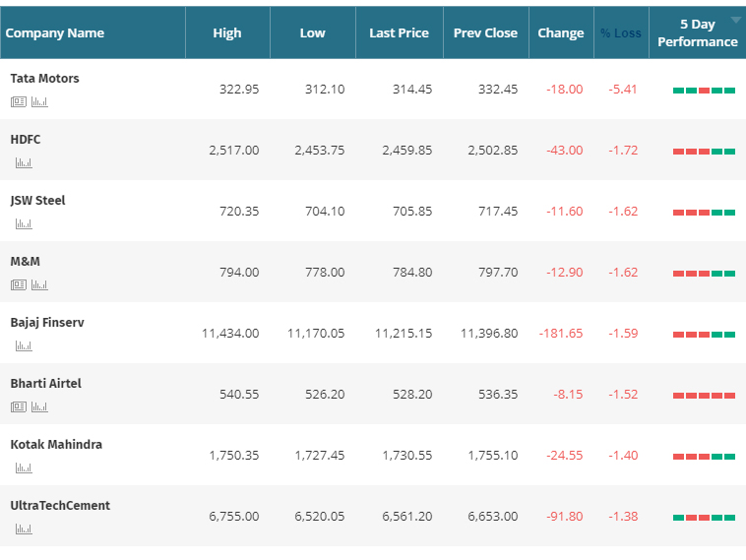Viewport: 746px width, 560px height.
Task: Open the news icon under Bharti Airtel
Action: [x=19, y=406]
